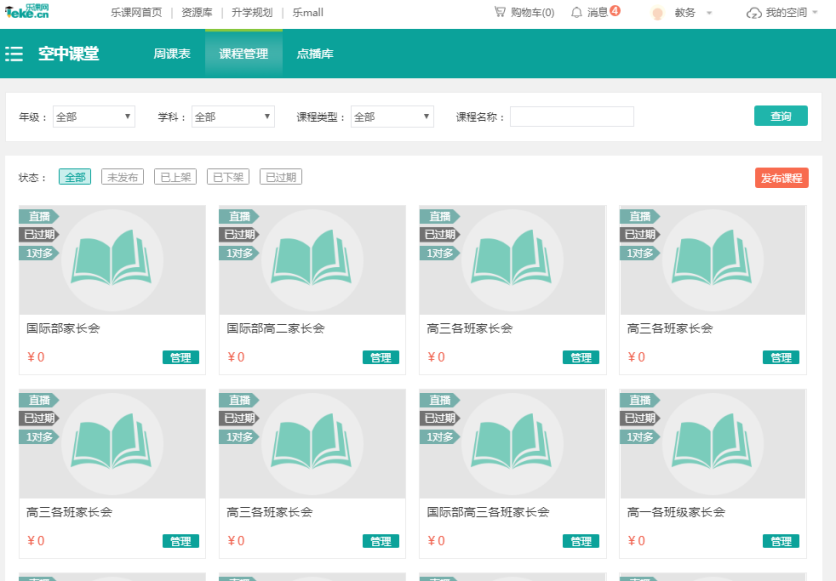The width and height of the screenshot is (836, 581).
Task: Click the 我的空间 cloud icon
Action: (754, 13)
